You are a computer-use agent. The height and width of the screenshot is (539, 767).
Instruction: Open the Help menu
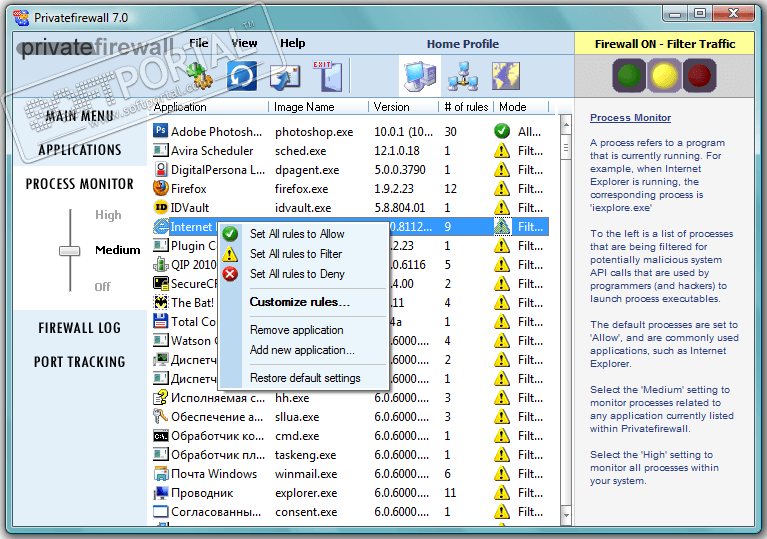tap(293, 43)
